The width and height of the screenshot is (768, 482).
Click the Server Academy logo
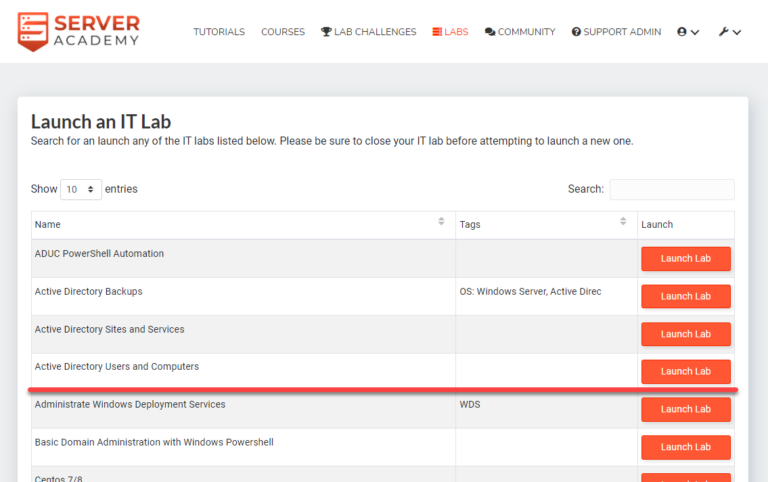click(78, 31)
